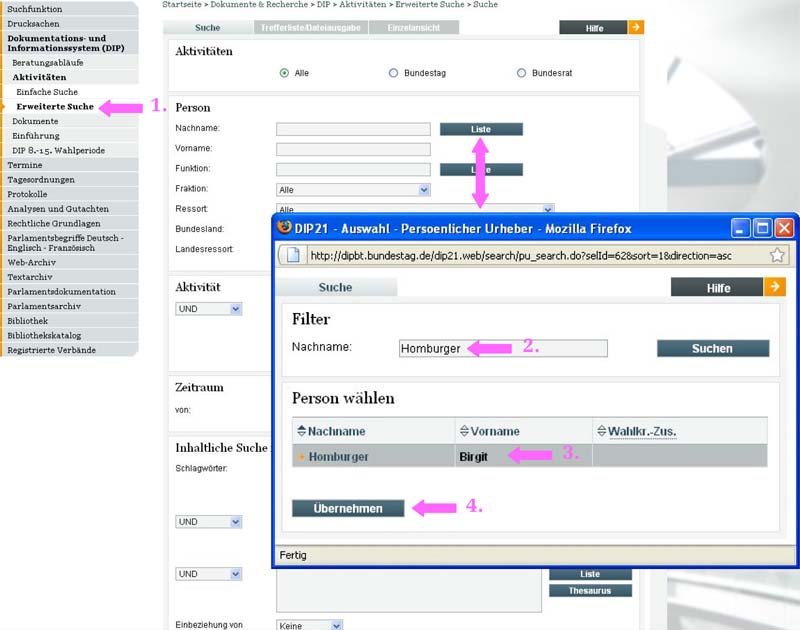Click the bookmark star in the popup address bar

coord(776,255)
